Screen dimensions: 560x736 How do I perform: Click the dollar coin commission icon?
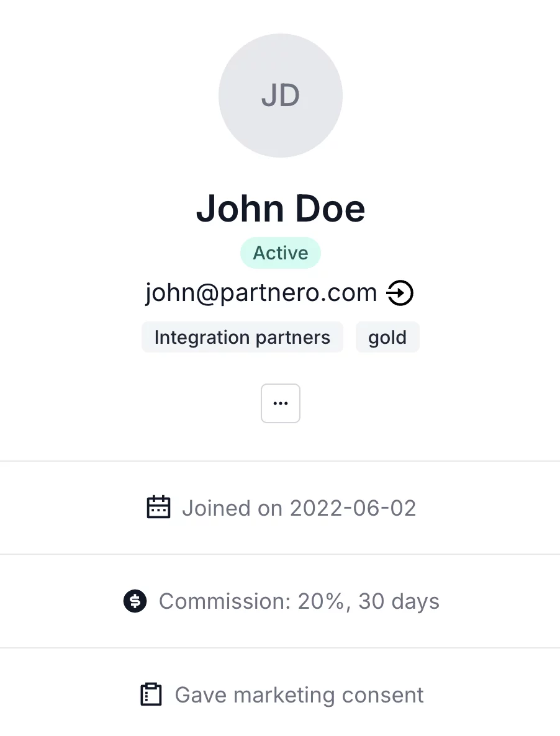click(x=135, y=601)
